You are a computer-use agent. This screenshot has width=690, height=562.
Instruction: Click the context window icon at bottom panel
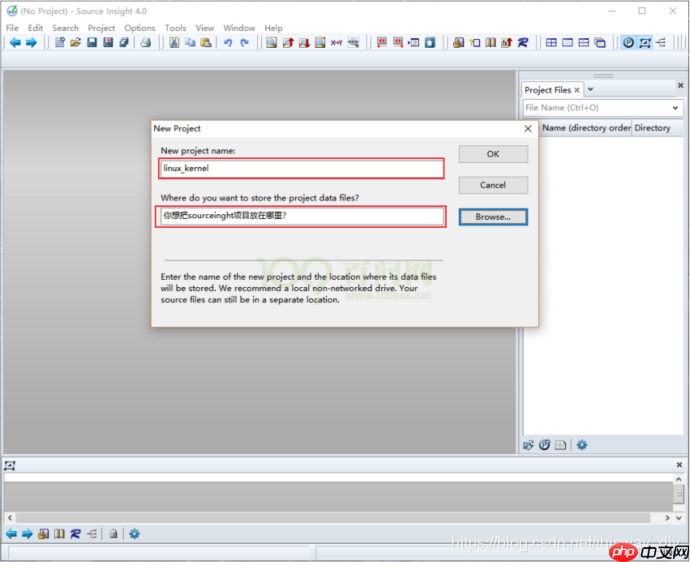coord(10,465)
